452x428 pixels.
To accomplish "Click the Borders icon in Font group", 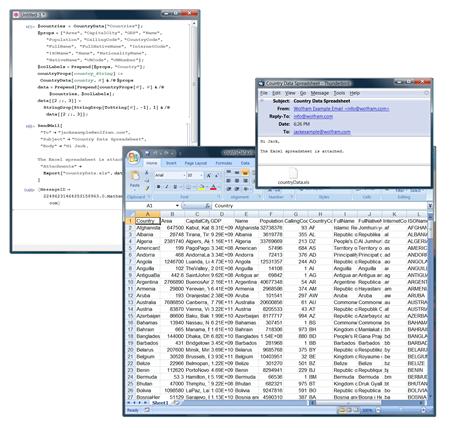I will [x=188, y=187].
